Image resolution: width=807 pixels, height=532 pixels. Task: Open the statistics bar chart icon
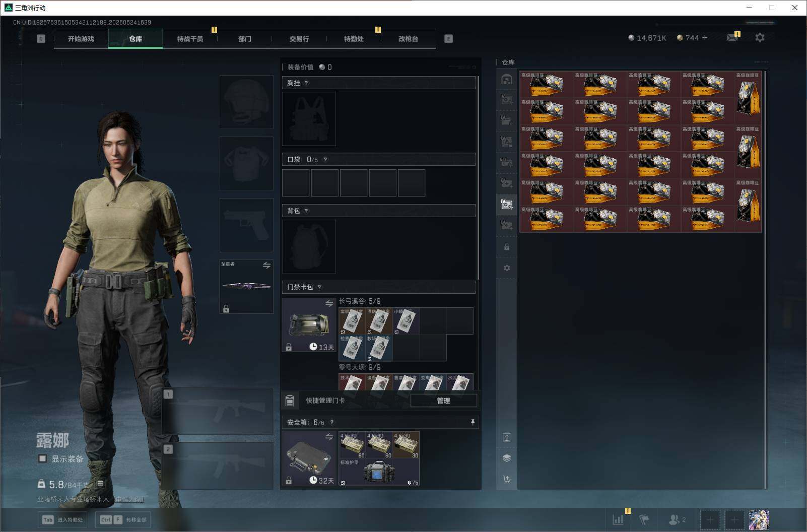pos(618,519)
